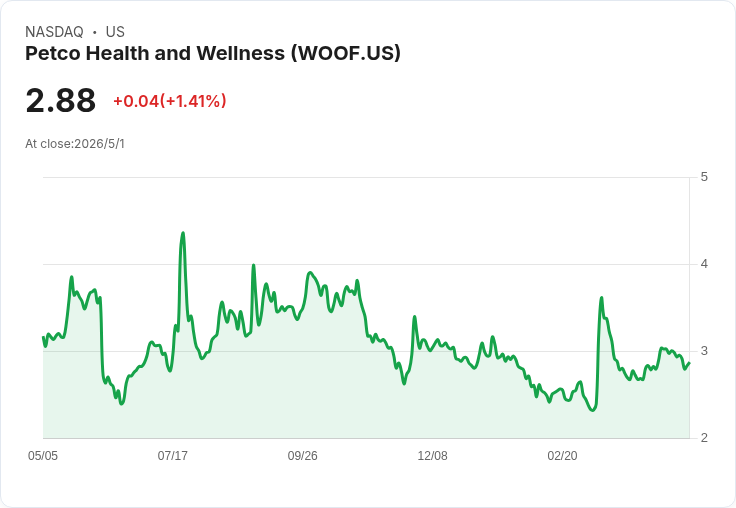Click the sharp price spike after 02/20
Screen dimensions: 736x508
pyautogui.click(x=601, y=298)
